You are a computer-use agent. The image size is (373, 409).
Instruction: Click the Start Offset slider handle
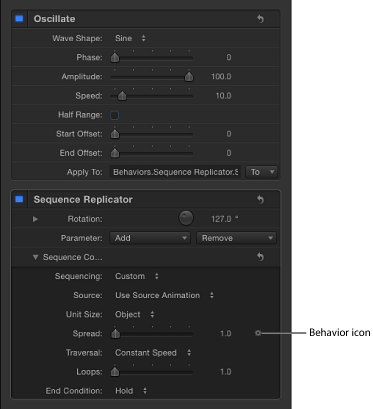point(115,134)
